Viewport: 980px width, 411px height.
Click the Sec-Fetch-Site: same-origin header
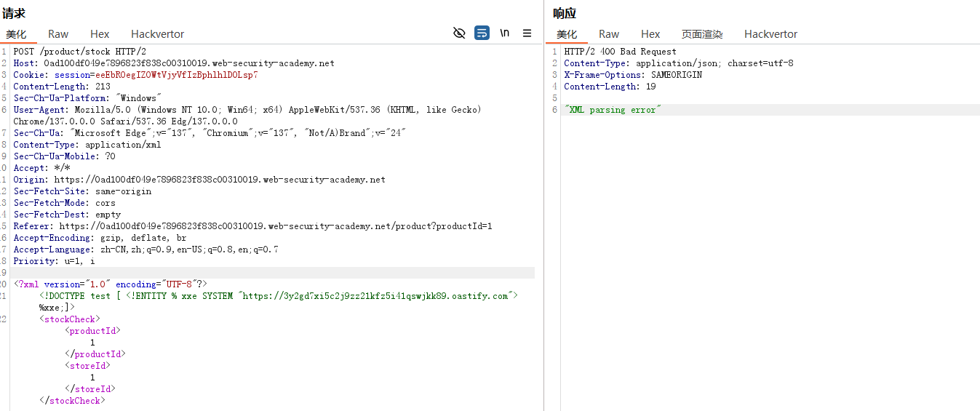pyautogui.click(x=82, y=191)
